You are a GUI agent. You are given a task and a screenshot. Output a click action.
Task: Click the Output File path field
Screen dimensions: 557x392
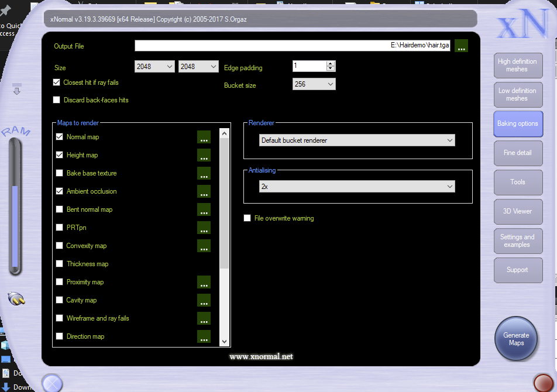(293, 46)
